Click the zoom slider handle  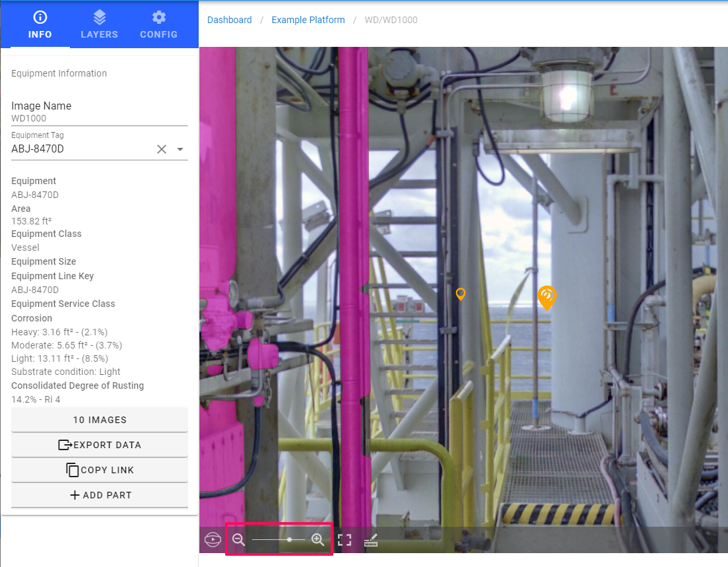click(x=290, y=539)
